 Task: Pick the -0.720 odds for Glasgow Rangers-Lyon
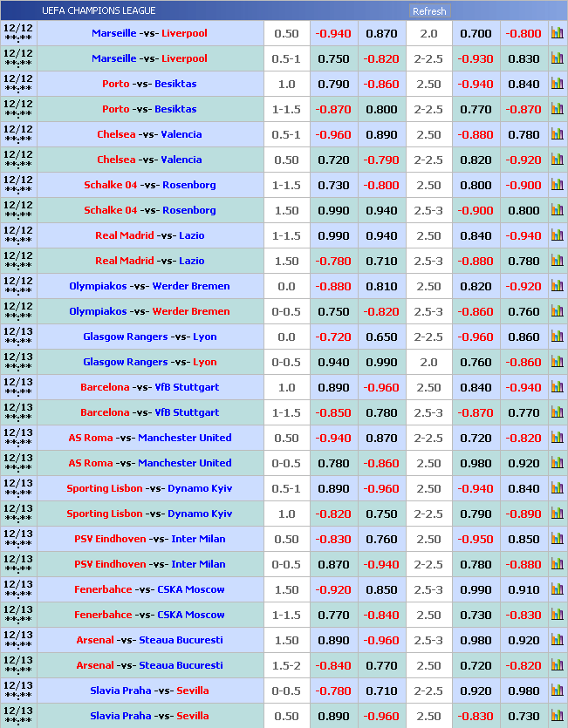click(332, 337)
